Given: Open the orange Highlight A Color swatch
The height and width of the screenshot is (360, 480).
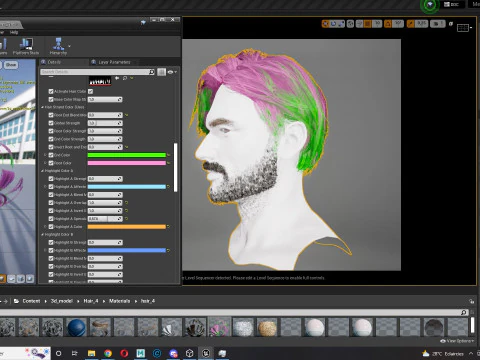Looking at the screenshot, I should click(x=127, y=227).
